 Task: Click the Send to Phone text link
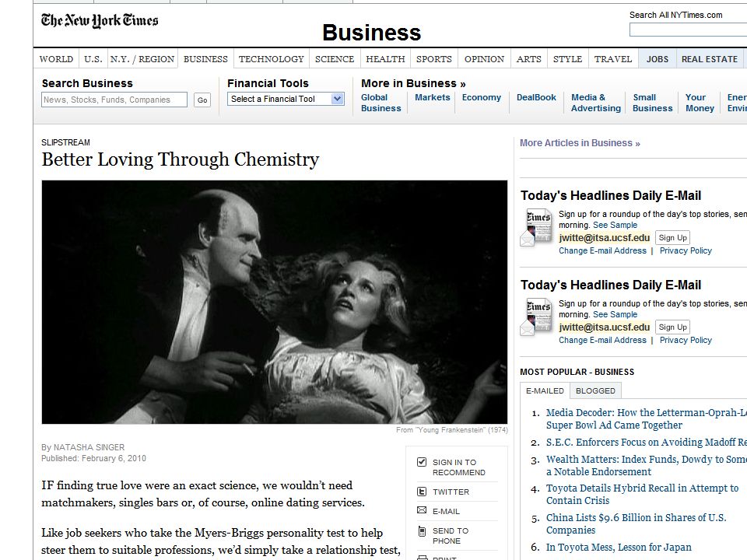tap(451, 536)
